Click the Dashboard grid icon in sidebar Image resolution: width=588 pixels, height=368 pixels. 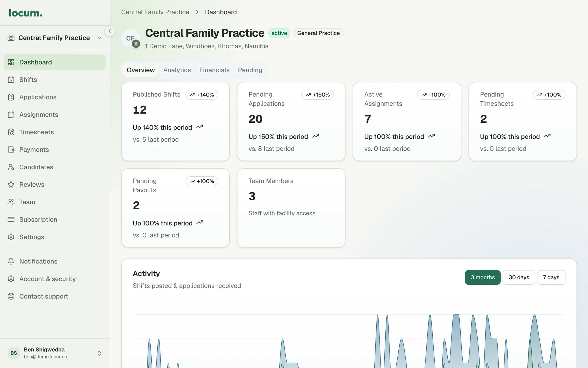tap(11, 62)
